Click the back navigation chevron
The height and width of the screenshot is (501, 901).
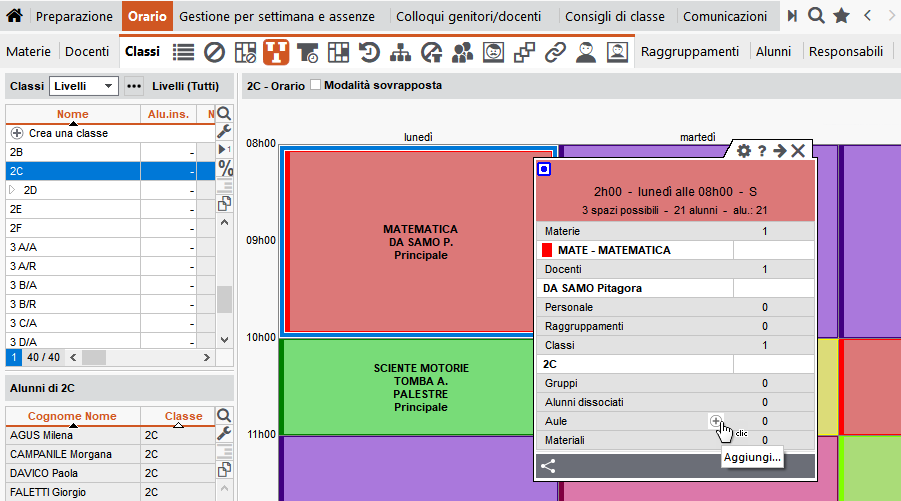point(868,16)
